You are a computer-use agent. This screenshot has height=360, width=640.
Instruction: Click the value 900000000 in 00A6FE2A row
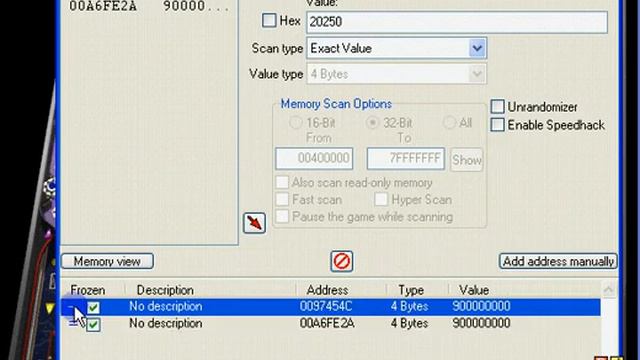pyautogui.click(x=481, y=323)
